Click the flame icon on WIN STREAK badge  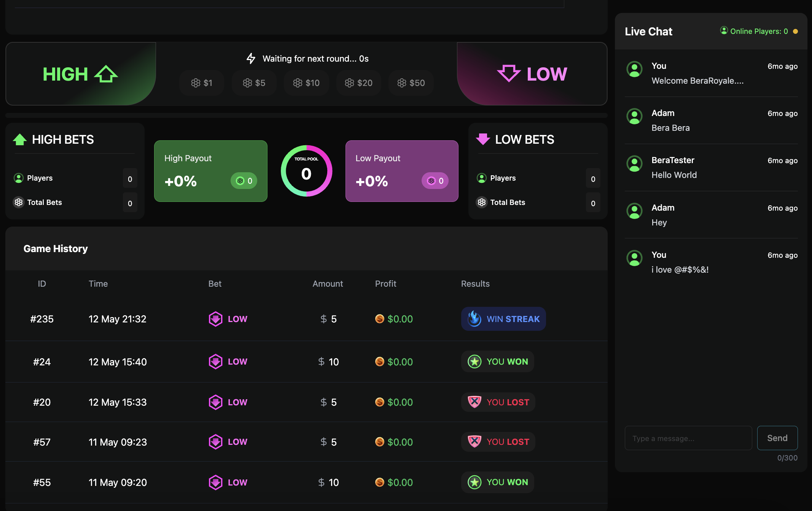473,319
